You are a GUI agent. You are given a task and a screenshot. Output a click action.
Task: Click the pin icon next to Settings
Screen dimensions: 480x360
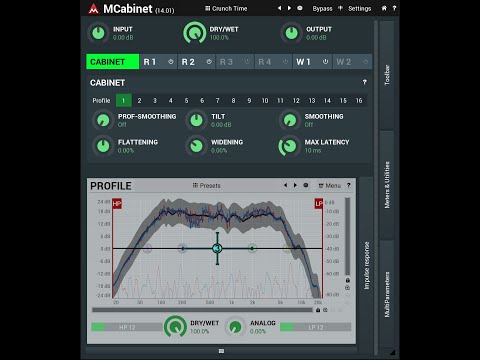tap(340, 8)
